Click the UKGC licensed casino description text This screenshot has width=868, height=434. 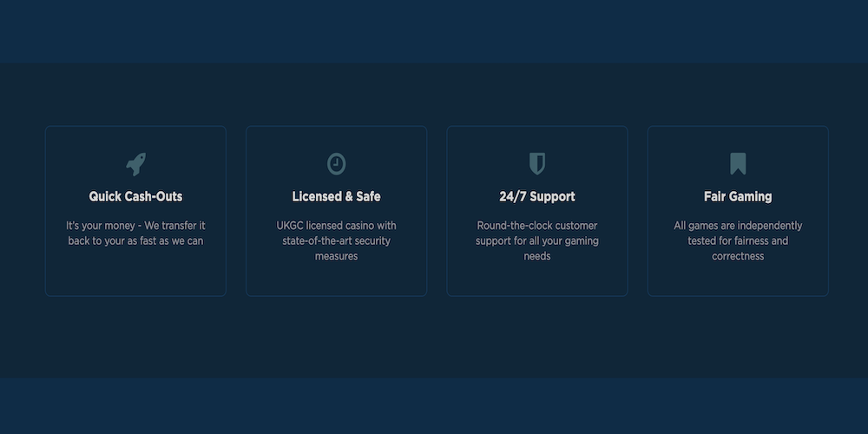point(336,240)
